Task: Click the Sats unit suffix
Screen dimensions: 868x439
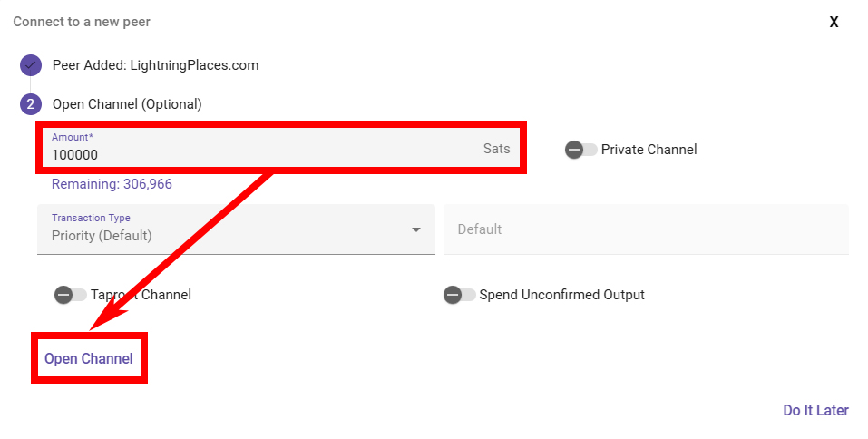Action: coord(496,149)
